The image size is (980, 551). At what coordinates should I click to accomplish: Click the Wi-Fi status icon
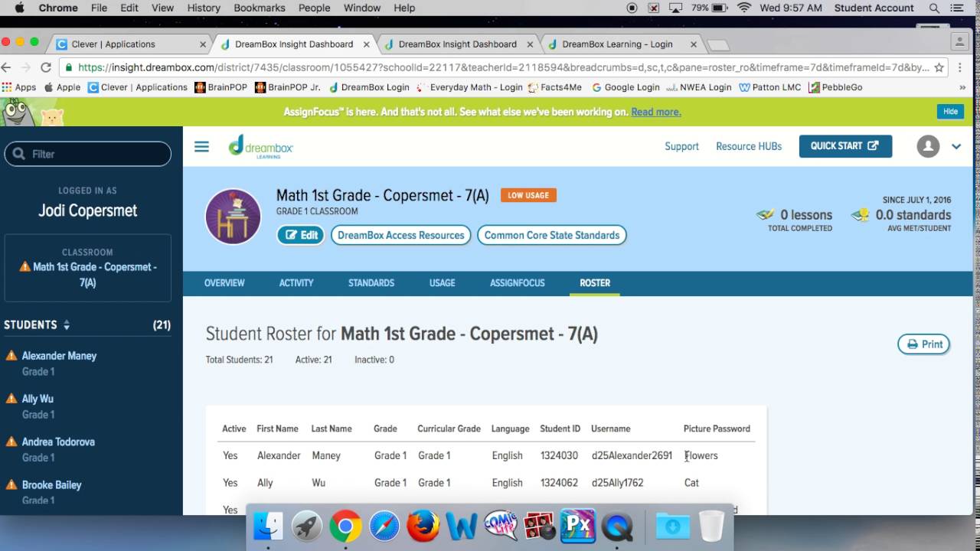point(743,8)
